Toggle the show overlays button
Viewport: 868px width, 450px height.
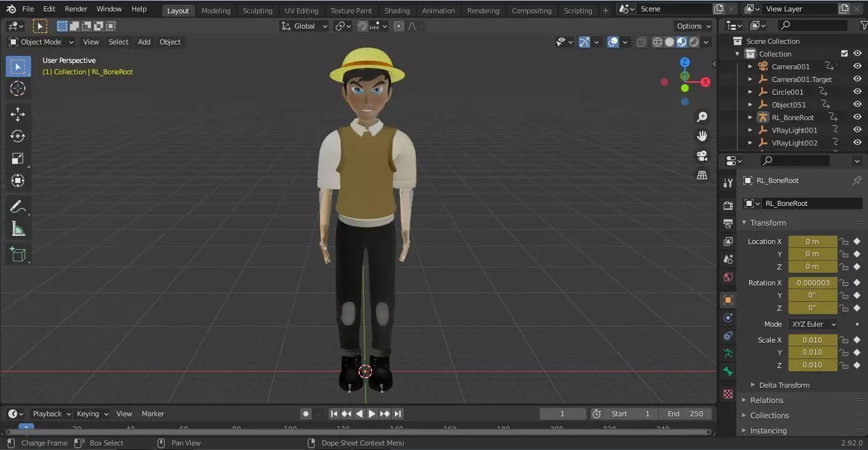[x=613, y=42]
